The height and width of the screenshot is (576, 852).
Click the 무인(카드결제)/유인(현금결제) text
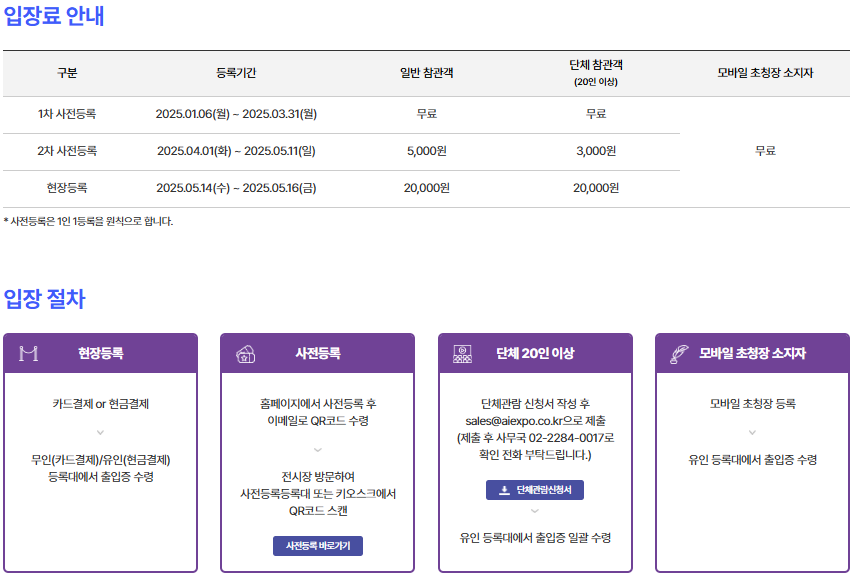(x=101, y=460)
